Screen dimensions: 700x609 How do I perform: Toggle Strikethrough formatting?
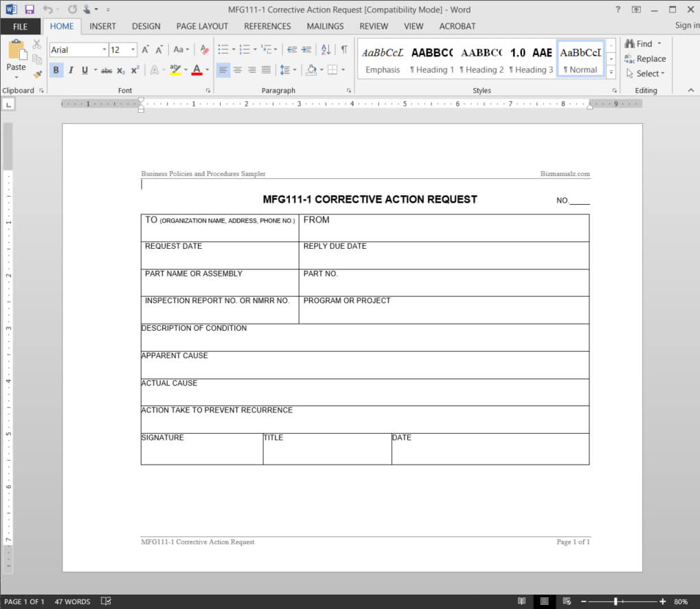106,70
